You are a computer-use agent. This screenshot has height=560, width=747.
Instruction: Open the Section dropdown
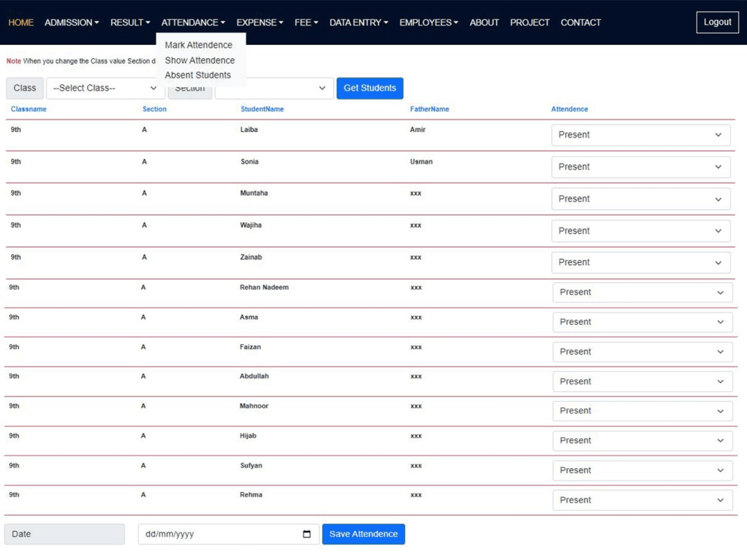pyautogui.click(x=274, y=88)
